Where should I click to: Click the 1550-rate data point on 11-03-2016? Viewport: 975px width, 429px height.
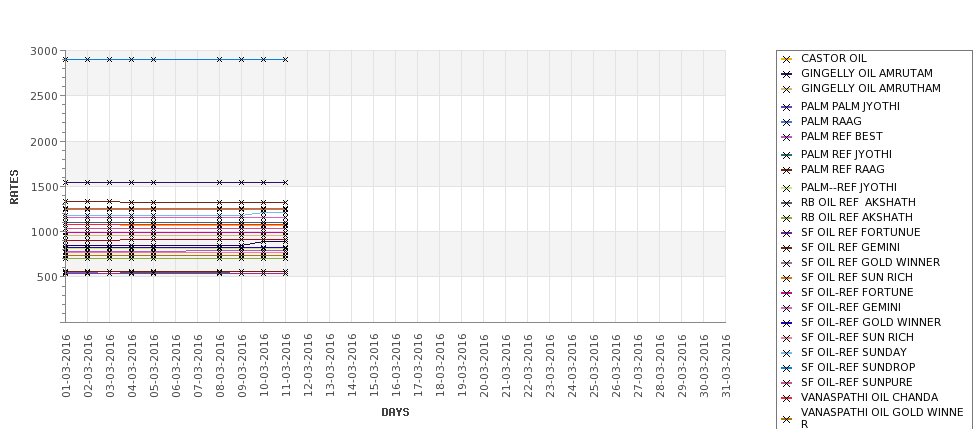click(285, 183)
